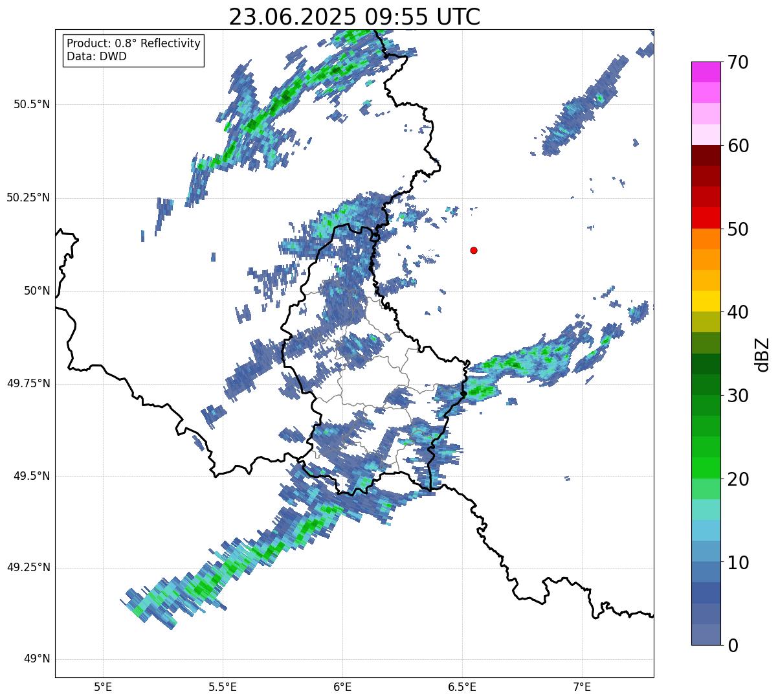Click the red station marker dot

[x=474, y=251]
